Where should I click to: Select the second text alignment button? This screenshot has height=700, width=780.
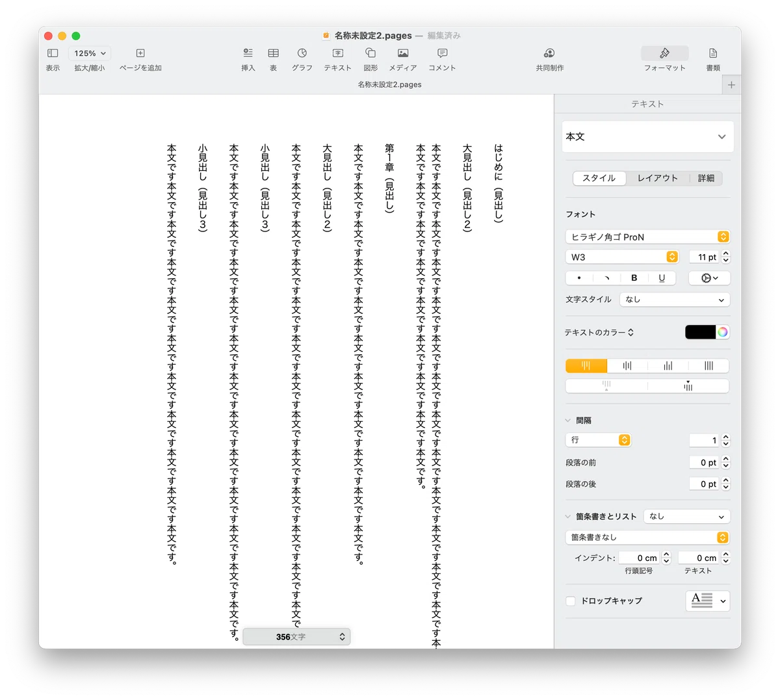627,366
